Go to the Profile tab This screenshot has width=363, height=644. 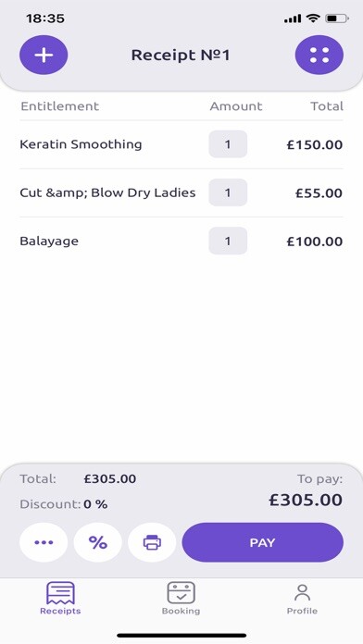[x=302, y=599]
